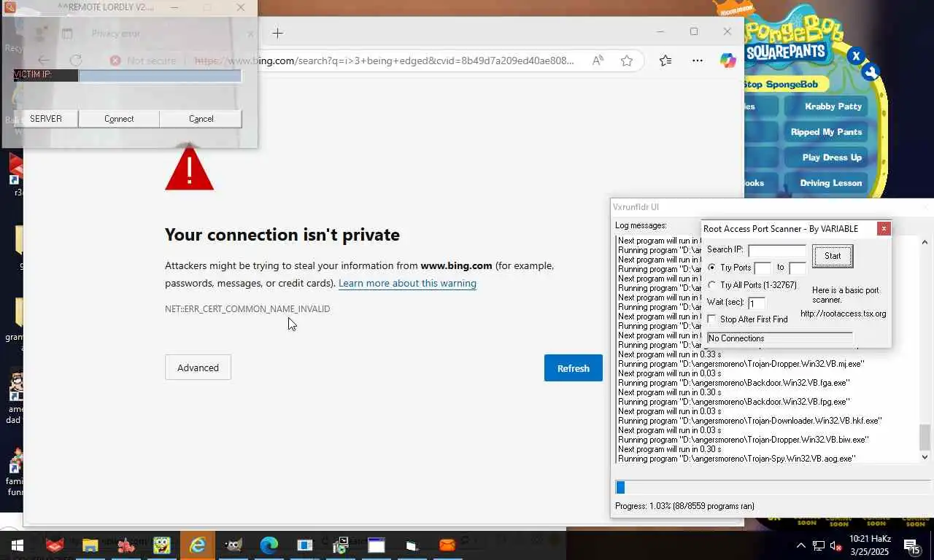934x560 pixels.
Task: Select log line Backdoor.Win32.VB.fpg.exe
Action: pyautogui.click(x=733, y=401)
